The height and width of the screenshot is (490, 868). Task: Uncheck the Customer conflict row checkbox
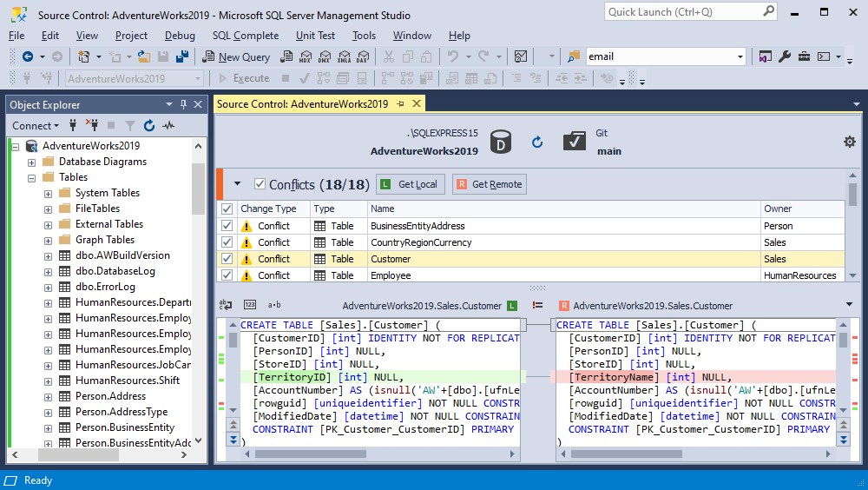click(227, 258)
